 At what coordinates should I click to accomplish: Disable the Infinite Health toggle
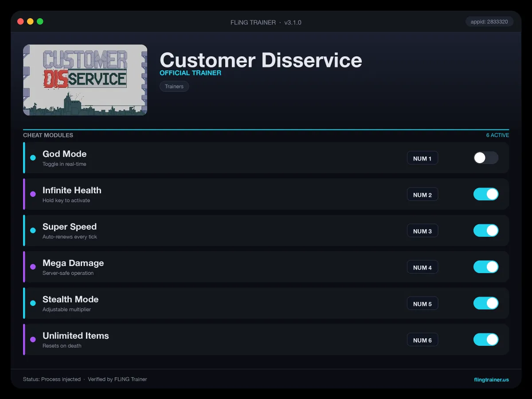[486, 194]
